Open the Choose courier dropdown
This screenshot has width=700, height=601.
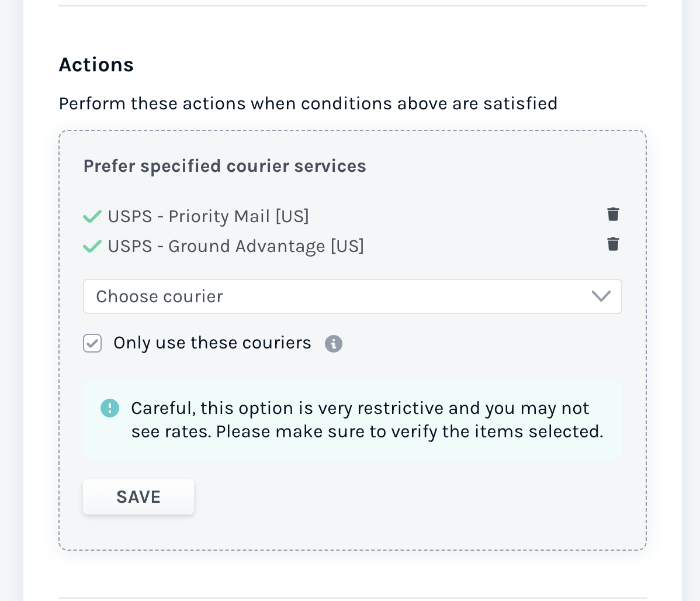352,296
